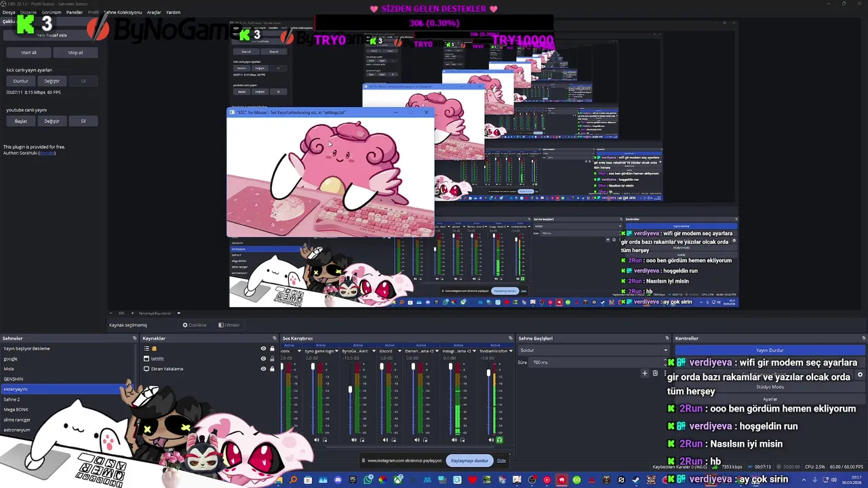
Task: Click green monitoring headphone icon on Nvidiamikrofon
Action: pyautogui.click(x=499, y=440)
